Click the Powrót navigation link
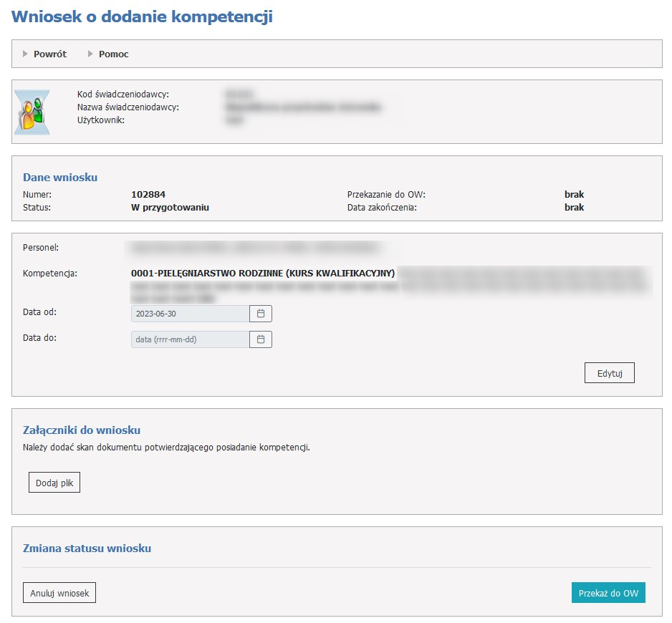 tap(49, 54)
